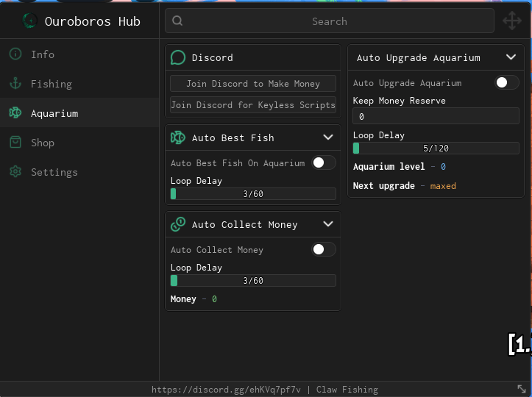Turn on the Auto Collect Money switch
The height and width of the screenshot is (397, 532).
pyautogui.click(x=324, y=249)
